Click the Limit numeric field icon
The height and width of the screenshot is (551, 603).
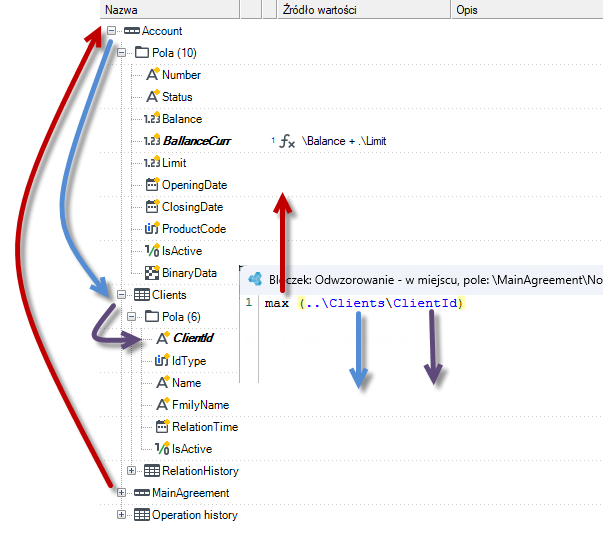click(x=152, y=162)
